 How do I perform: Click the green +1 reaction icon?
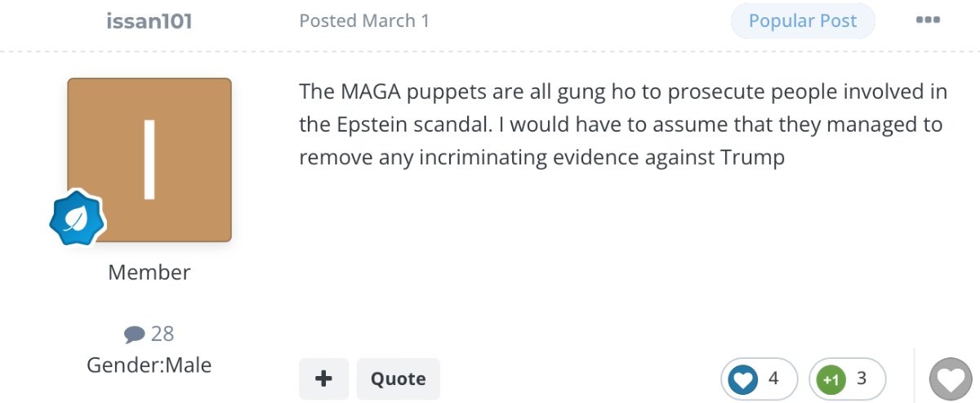[x=831, y=379]
